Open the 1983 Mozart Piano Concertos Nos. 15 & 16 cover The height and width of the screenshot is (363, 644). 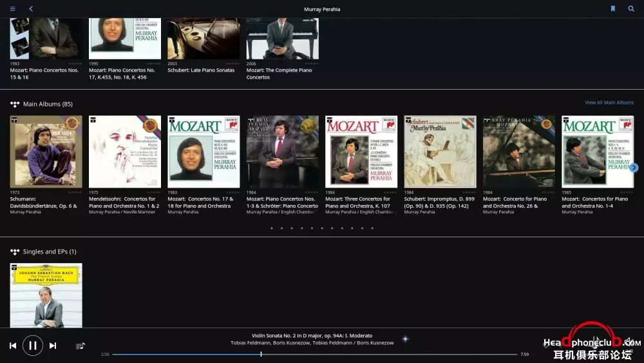tap(46, 39)
